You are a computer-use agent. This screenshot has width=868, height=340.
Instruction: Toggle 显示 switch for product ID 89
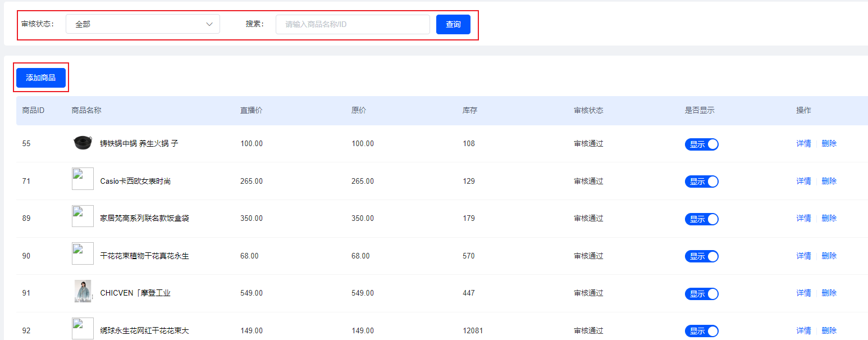[701, 219]
